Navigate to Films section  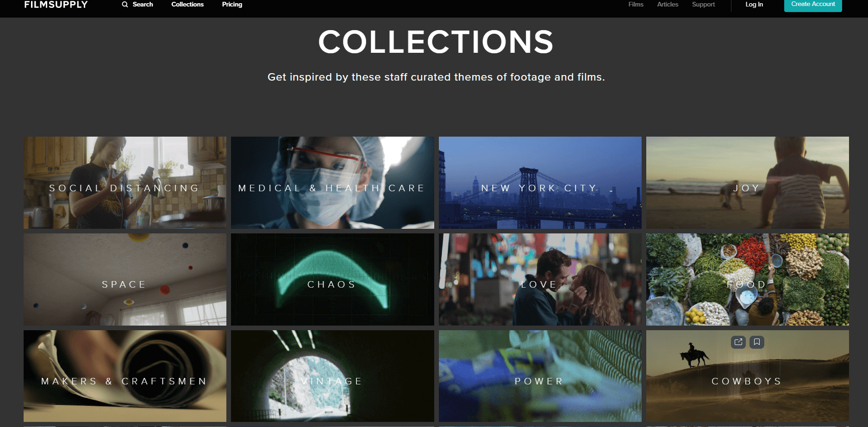tap(635, 4)
